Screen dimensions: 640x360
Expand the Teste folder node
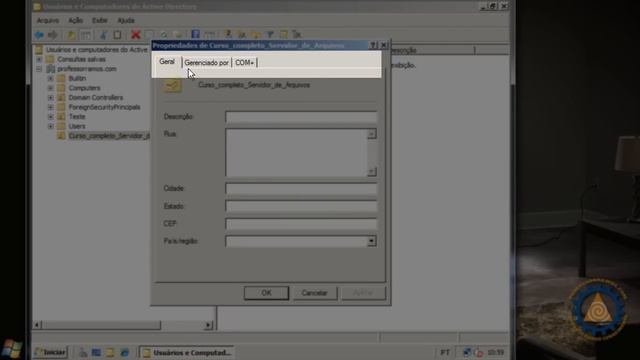[x=51, y=117]
